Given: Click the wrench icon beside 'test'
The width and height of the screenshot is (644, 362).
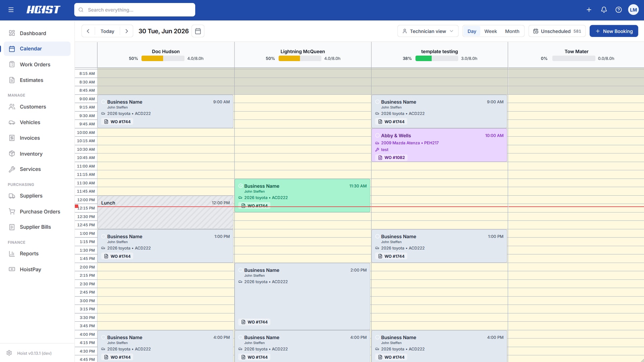Looking at the screenshot, I should pos(377,150).
